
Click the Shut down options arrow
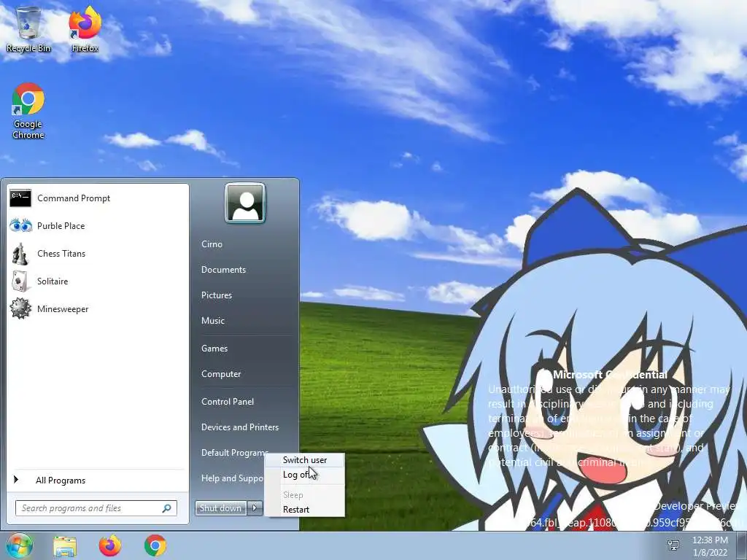pos(255,508)
